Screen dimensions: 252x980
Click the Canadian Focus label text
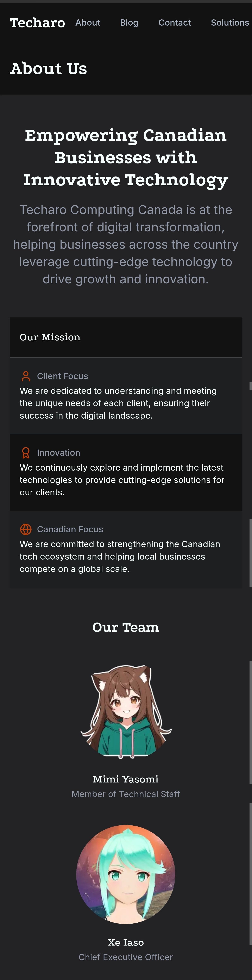[x=70, y=529]
